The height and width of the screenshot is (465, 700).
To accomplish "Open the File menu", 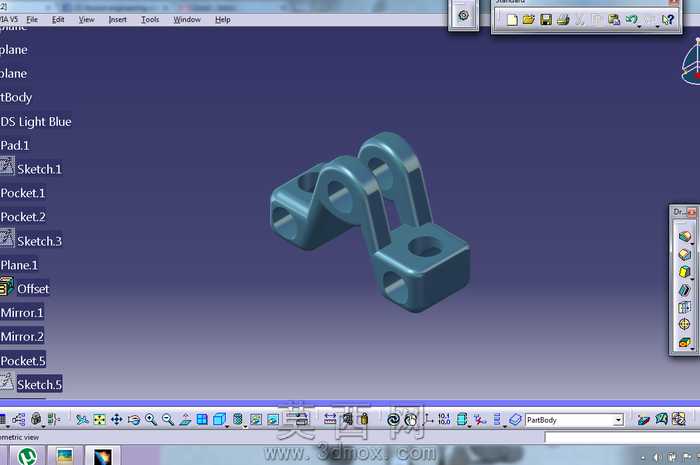I will click(x=32, y=20).
